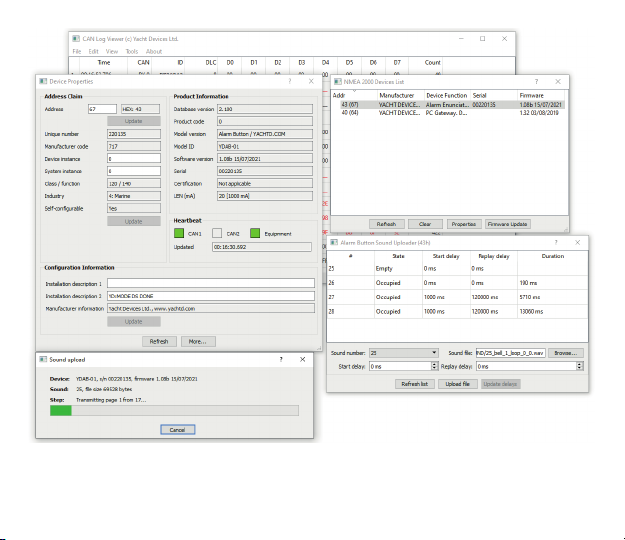Close the Sound upload dialog
This screenshot has width=625, height=540.
click(303, 359)
